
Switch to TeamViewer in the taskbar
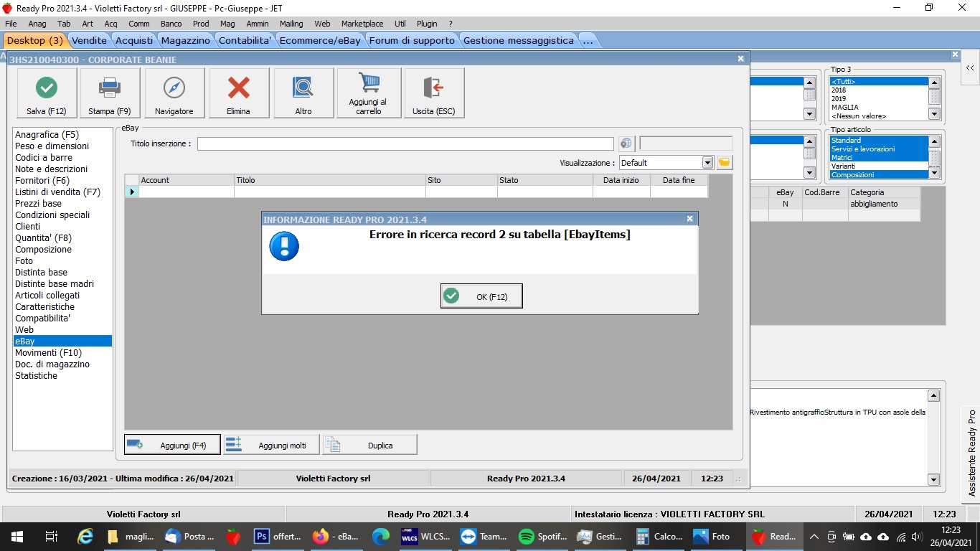(484, 536)
